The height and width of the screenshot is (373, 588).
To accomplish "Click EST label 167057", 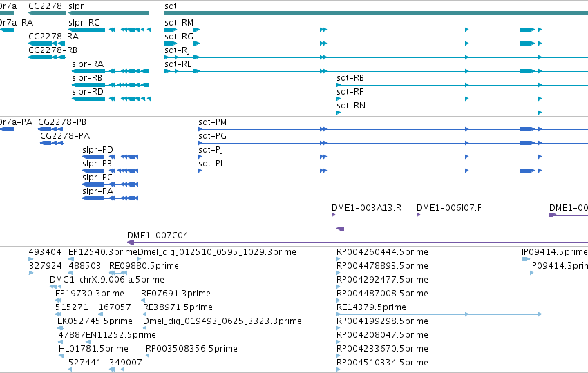I will point(115,308).
